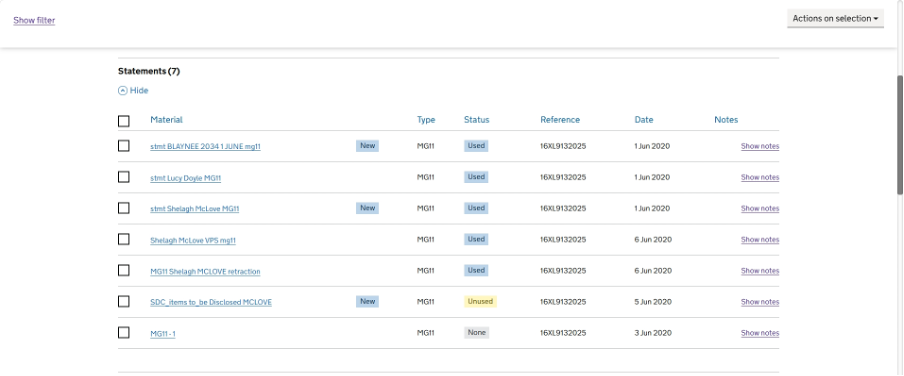904x376 pixels.
Task: Click Statements (7) section heading
Action: [x=149, y=72]
